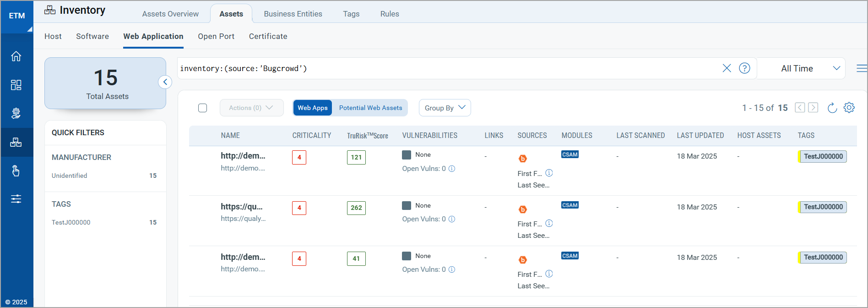Click the Bugcrowd source icon in first row
The image size is (868, 308).
click(x=522, y=159)
